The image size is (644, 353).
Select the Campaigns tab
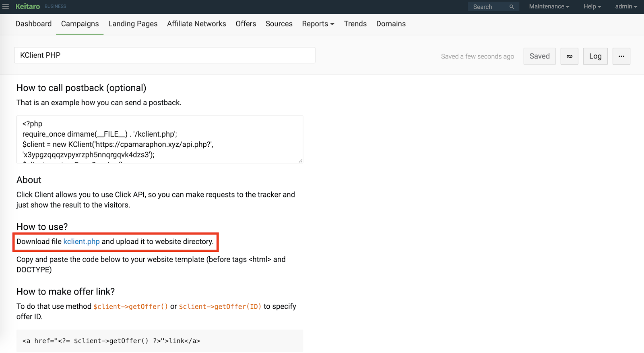[x=80, y=24]
